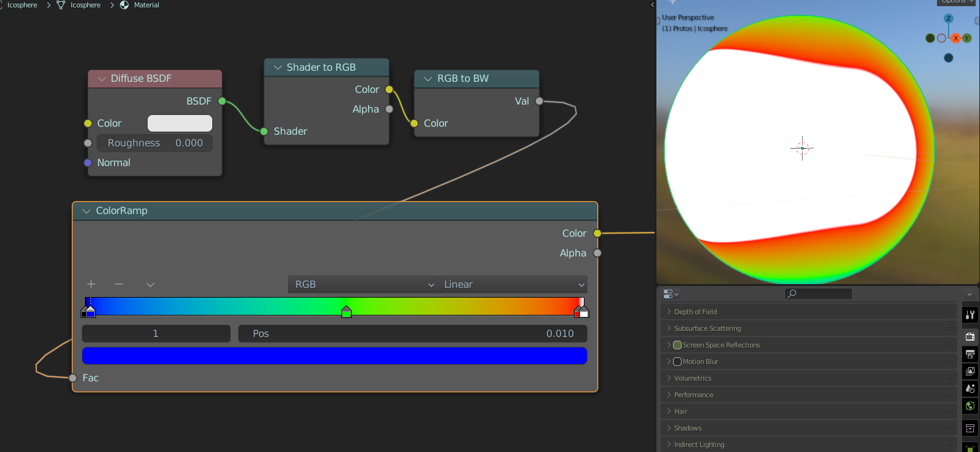This screenshot has height=452, width=980.
Task: Open the ColorRamp RGB color mode dropdown
Action: pyautogui.click(x=364, y=284)
